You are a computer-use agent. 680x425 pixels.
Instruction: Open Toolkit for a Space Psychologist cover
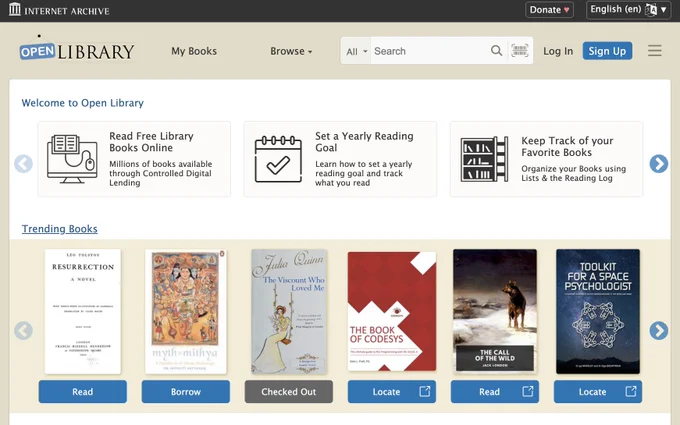598,311
